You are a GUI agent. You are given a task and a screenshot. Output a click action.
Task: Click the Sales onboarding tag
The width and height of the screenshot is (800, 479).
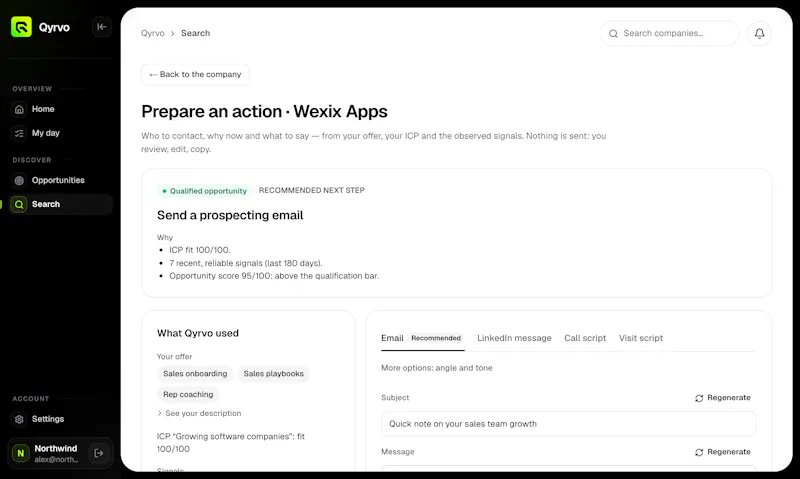tap(195, 374)
